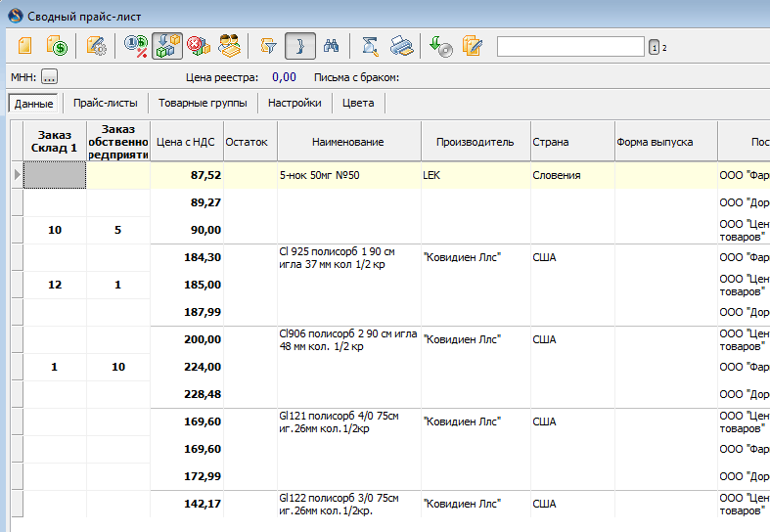The height and width of the screenshot is (532, 770).
Task: Click the current row indicator arrow
Action: tap(18, 175)
